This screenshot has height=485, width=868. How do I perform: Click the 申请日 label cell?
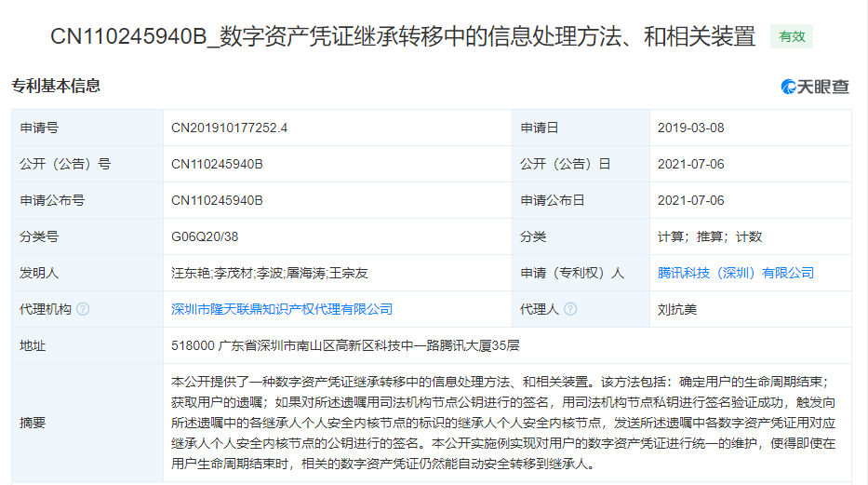tap(581, 128)
